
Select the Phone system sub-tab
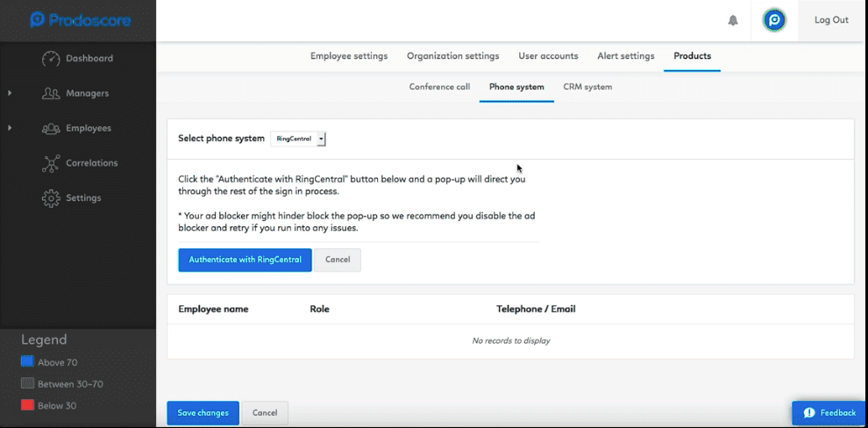[516, 87]
